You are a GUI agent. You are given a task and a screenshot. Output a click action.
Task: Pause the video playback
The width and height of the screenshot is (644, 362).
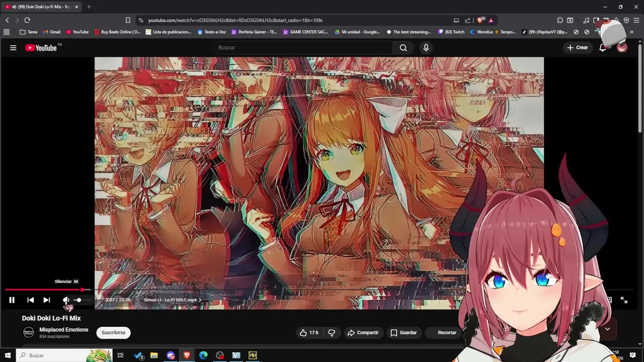(x=12, y=300)
